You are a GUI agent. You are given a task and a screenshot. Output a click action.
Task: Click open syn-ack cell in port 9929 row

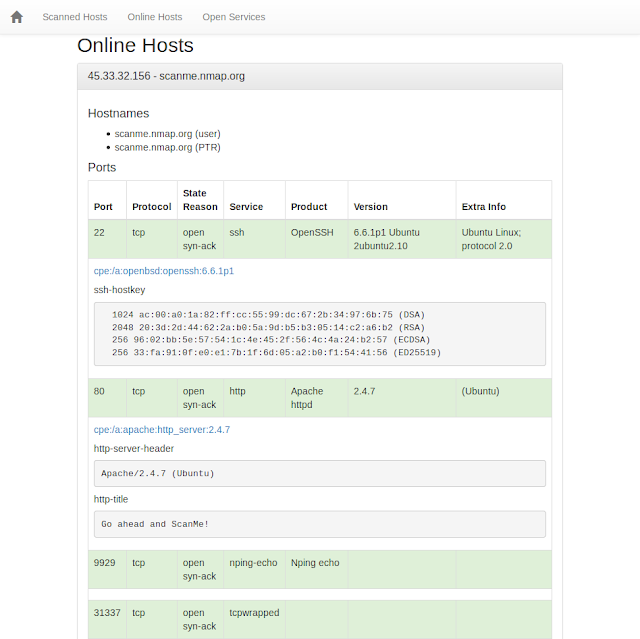click(x=200, y=570)
